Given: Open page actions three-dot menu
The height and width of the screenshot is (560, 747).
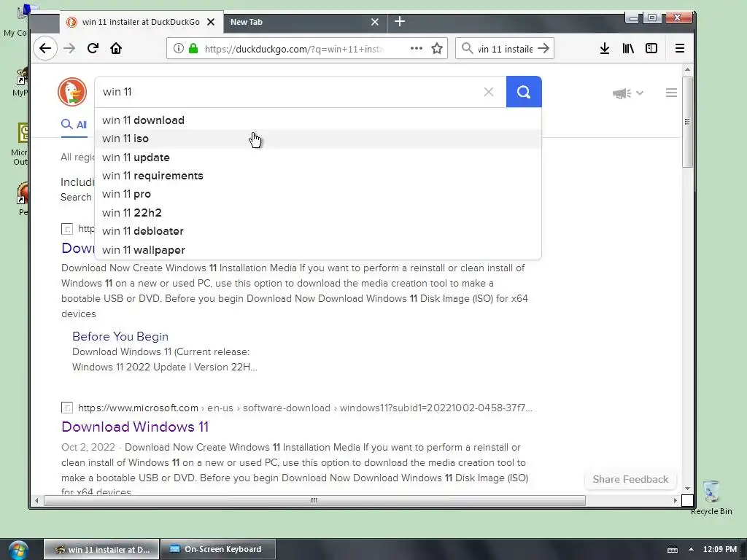Looking at the screenshot, I should pyautogui.click(x=417, y=48).
